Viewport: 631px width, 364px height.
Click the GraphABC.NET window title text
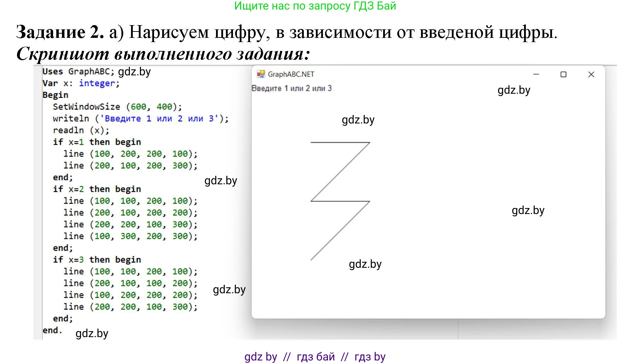291,74
